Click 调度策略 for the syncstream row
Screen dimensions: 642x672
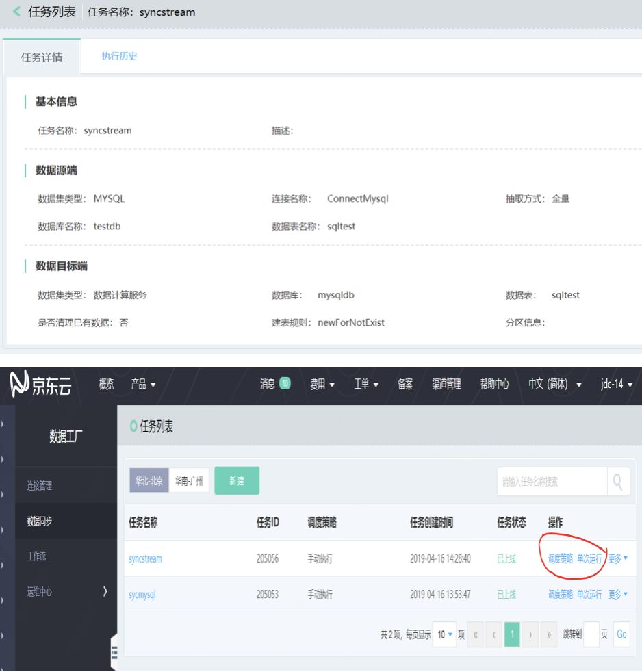560,558
